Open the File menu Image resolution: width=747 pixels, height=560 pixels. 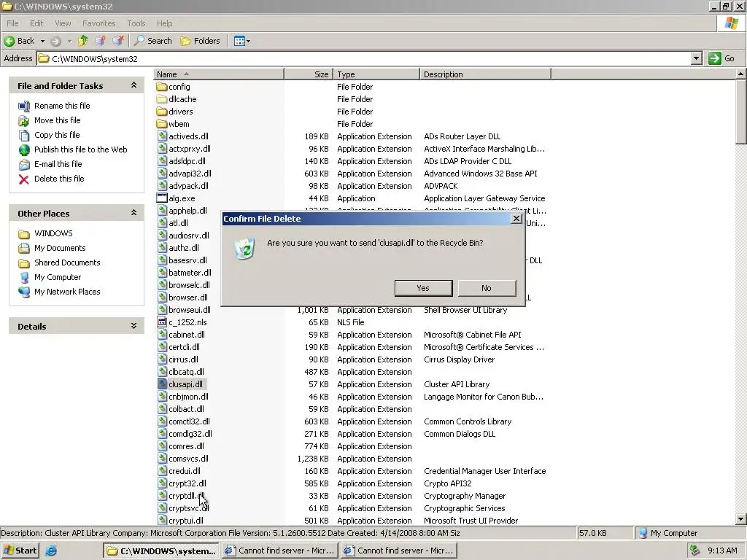[12, 23]
